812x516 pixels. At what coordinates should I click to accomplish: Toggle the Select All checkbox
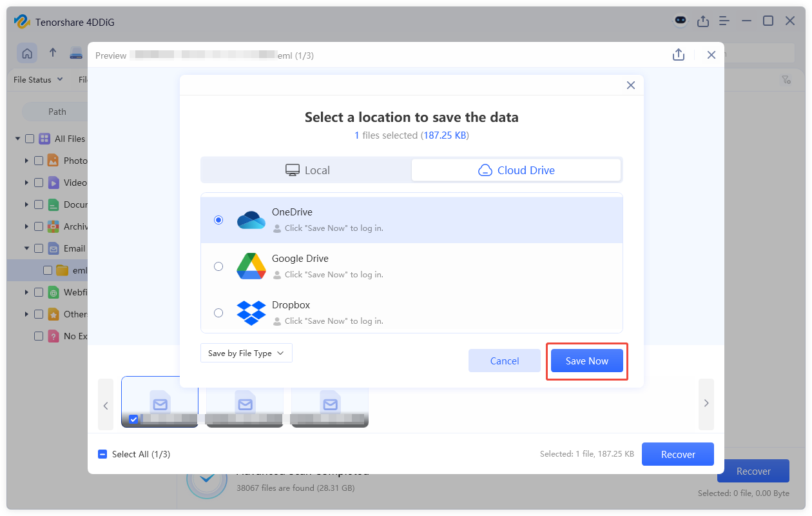pos(102,454)
